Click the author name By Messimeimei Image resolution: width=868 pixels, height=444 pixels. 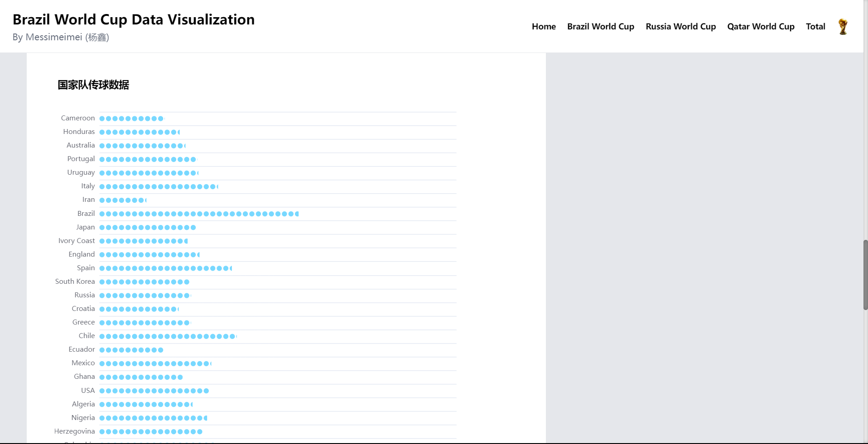[x=61, y=37]
